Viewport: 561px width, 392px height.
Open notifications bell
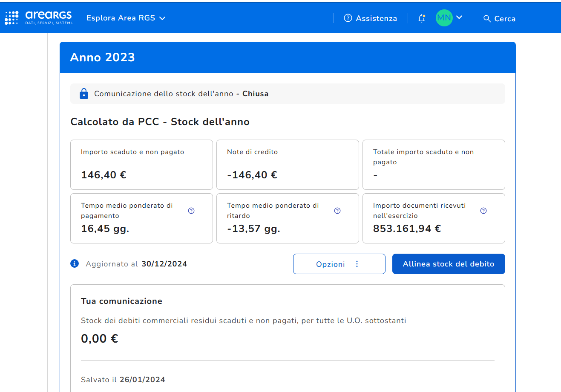click(x=422, y=18)
